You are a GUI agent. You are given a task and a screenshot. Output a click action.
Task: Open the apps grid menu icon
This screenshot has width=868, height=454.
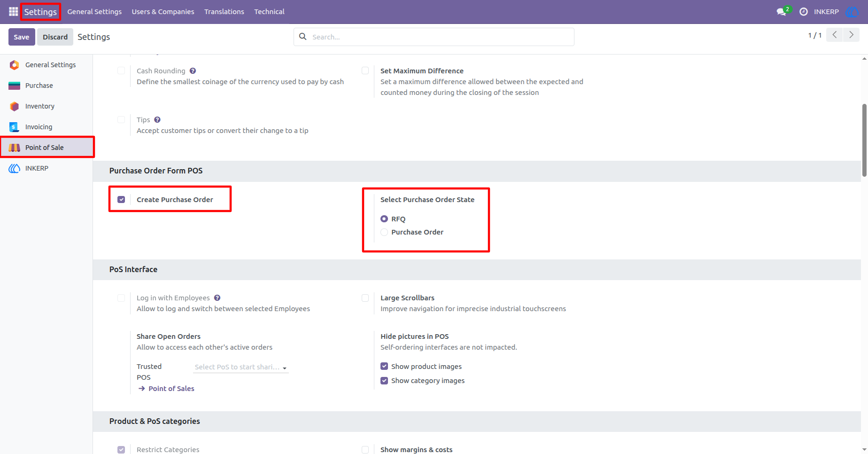click(x=13, y=11)
